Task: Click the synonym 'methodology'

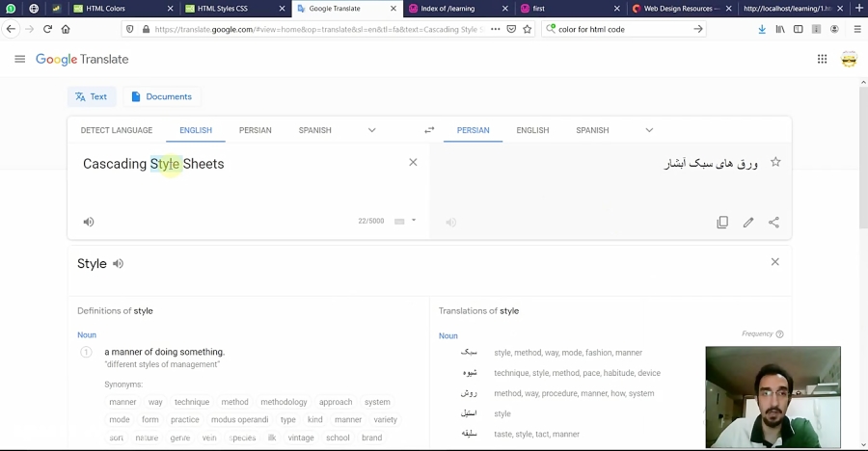Action: 284,402
